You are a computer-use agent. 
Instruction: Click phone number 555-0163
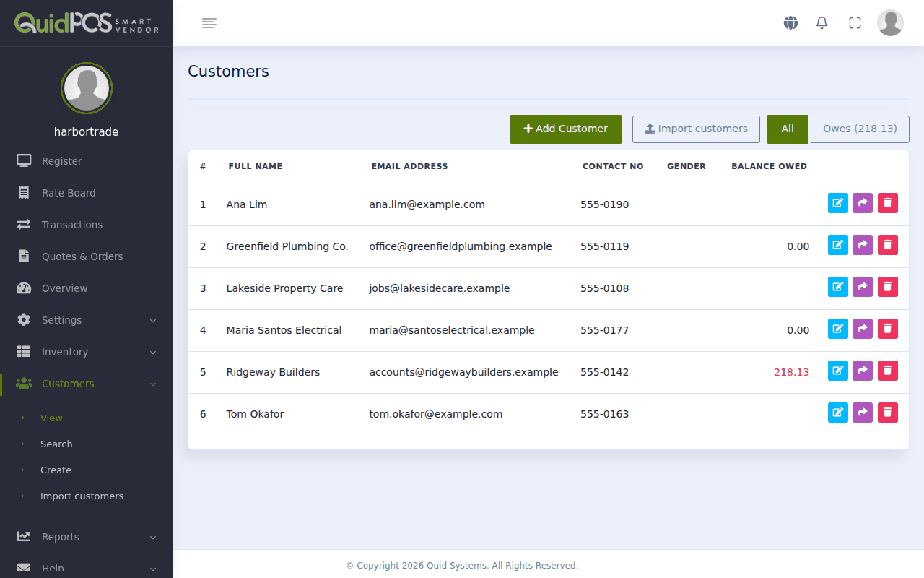(x=605, y=414)
